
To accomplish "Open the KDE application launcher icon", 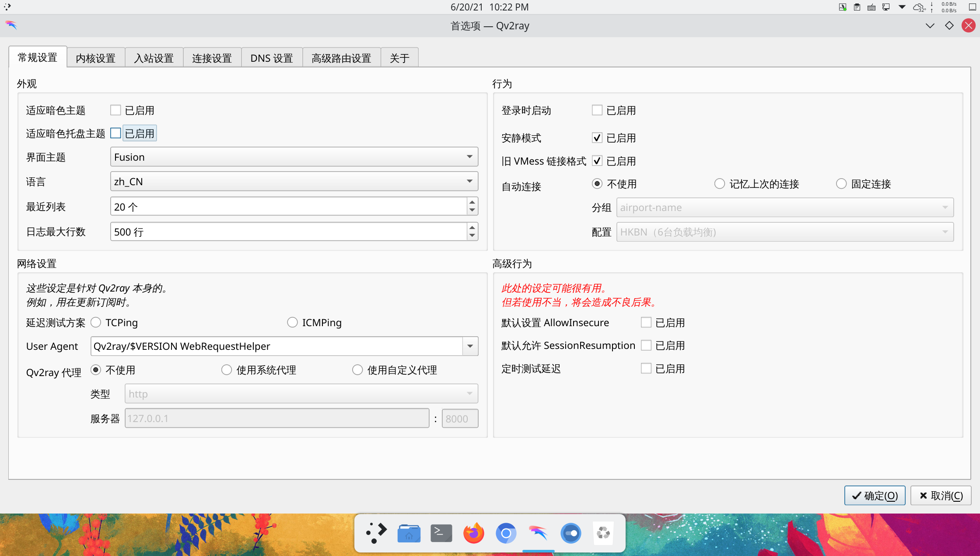I will tap(376, 533).
